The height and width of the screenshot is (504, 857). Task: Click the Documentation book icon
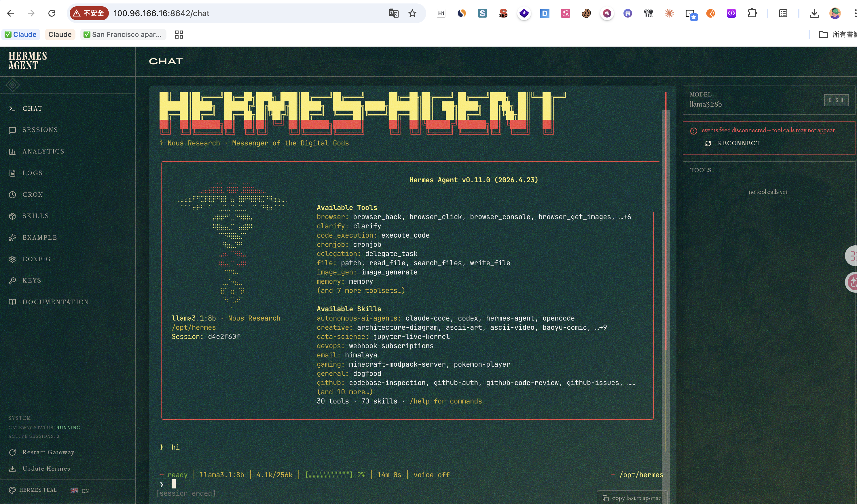[12, 302]
